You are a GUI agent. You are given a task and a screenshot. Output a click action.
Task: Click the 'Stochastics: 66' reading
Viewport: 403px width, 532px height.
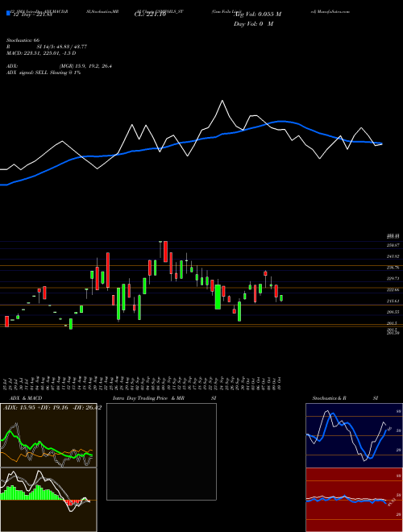pyautogui.click(x=23, y=40)
